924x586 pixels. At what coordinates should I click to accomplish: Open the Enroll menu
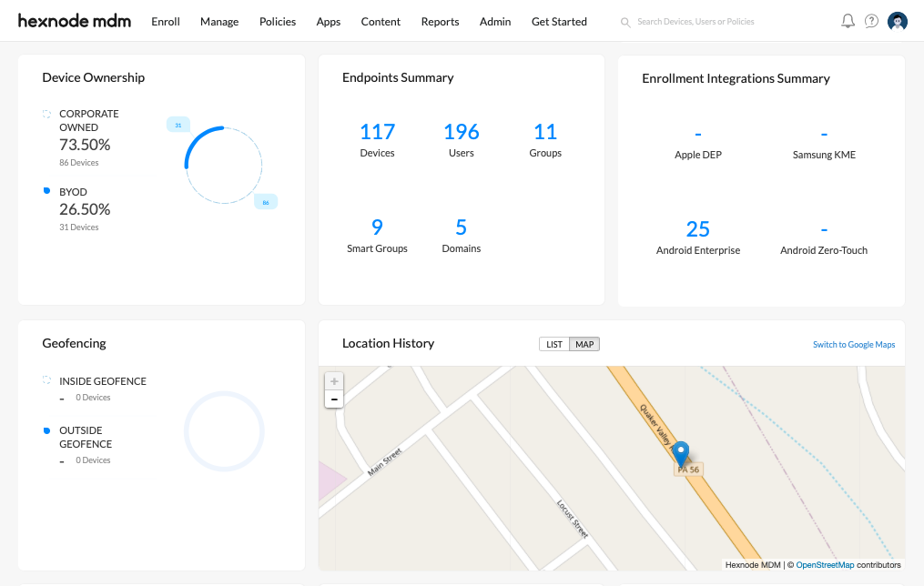[166, 22]
